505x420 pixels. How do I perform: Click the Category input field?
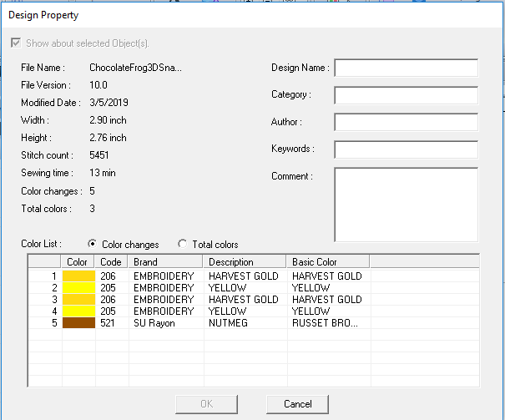pos(406,95)
